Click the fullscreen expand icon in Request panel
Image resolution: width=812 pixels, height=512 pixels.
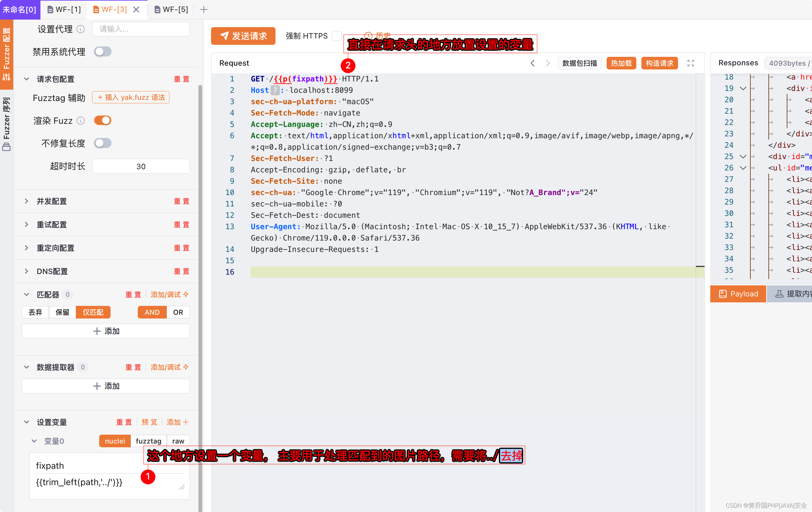691,63
